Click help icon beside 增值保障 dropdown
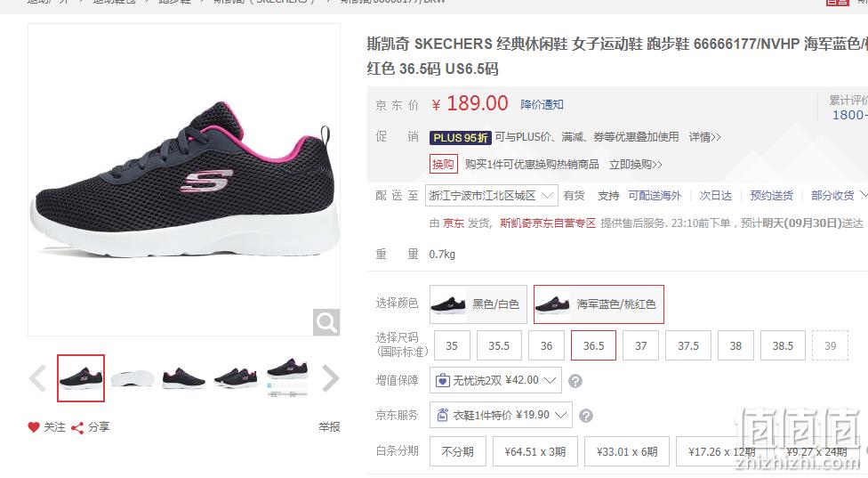The width and height of the screenshot is (868, 478). coord(575,381)
